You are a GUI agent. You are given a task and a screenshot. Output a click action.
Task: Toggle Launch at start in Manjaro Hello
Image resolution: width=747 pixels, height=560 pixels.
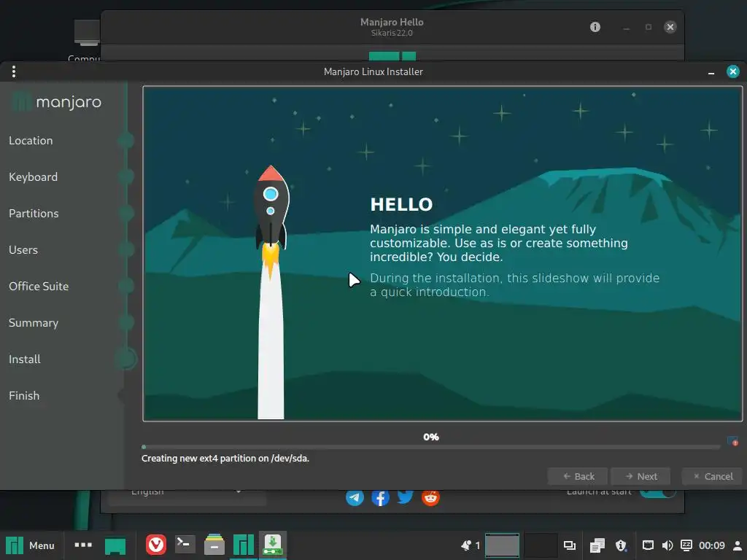point(657,494)
